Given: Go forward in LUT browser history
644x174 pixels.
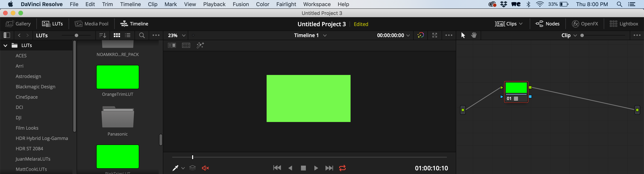Looking at the screenshot, I should coord(27,35).
